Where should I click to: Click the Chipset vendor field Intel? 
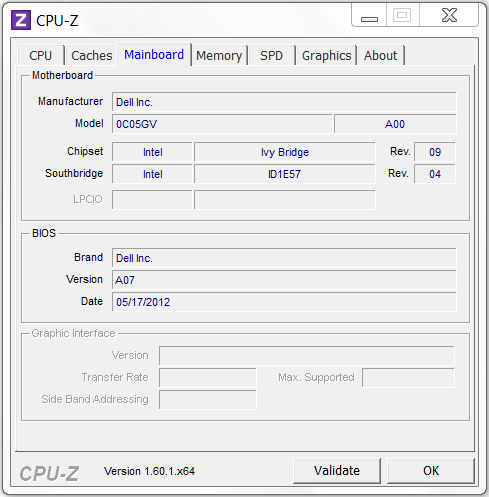tap(152, 152)
